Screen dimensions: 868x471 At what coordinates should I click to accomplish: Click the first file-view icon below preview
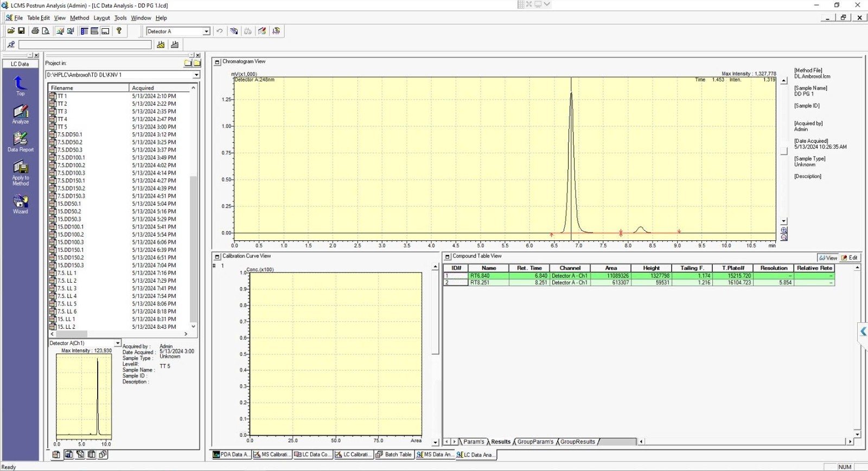tap(56, 454)
